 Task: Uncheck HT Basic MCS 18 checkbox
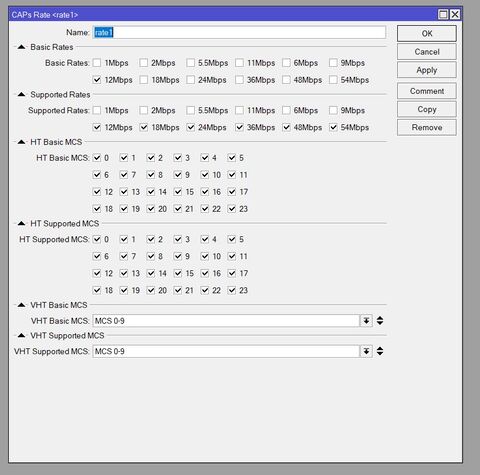click(x=97, y=209)
